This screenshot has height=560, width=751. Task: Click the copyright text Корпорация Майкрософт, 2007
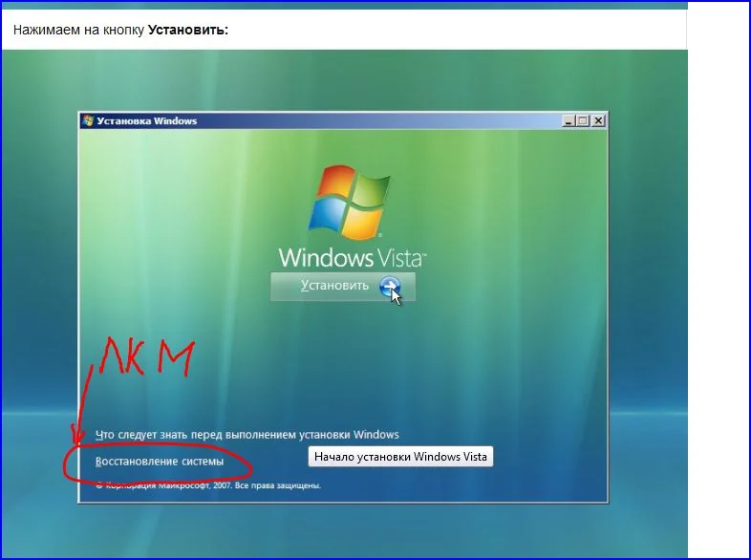208,485
